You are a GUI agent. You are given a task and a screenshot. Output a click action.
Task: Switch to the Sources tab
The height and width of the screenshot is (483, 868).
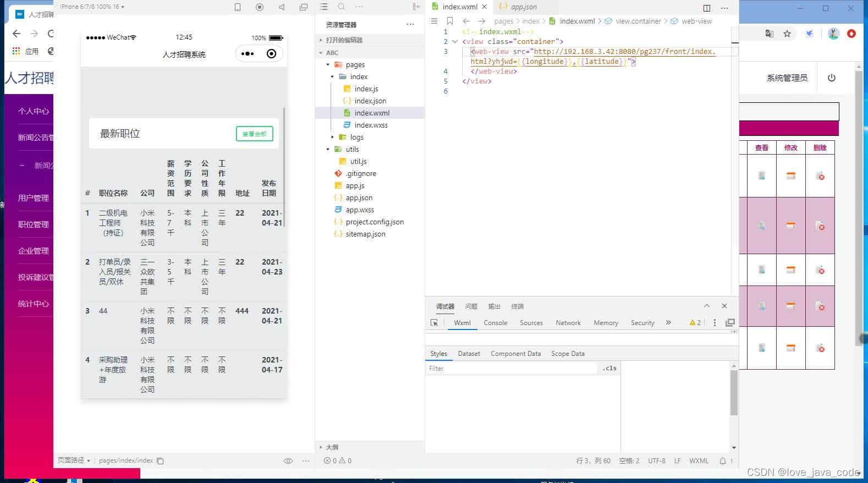click(531, 323)
